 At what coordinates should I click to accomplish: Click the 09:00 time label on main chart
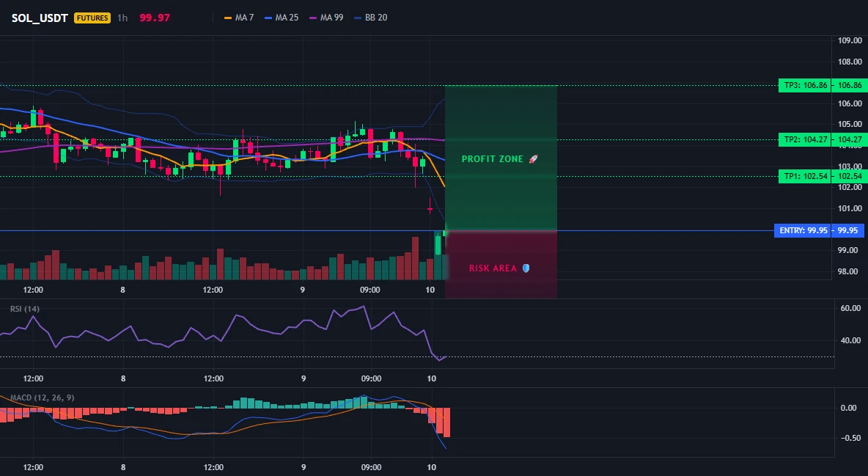[x=369, y=290]
